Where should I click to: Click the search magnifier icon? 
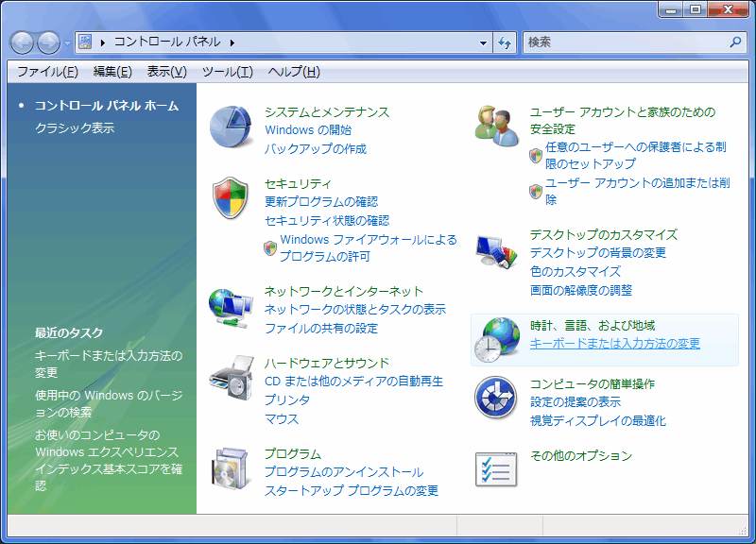pyautogui.click(x=735, y=42)
